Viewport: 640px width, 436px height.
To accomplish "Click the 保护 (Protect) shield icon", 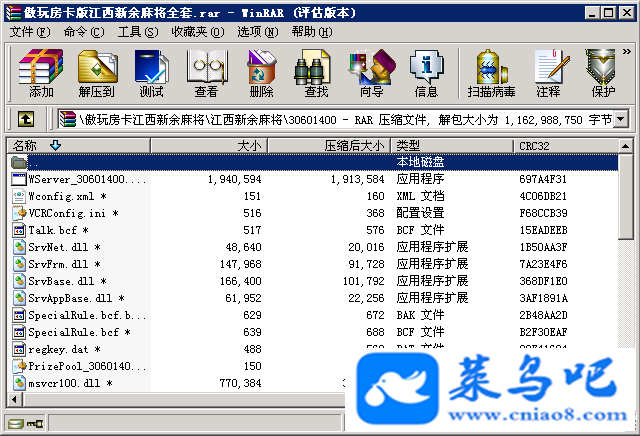I will (603, 73).
